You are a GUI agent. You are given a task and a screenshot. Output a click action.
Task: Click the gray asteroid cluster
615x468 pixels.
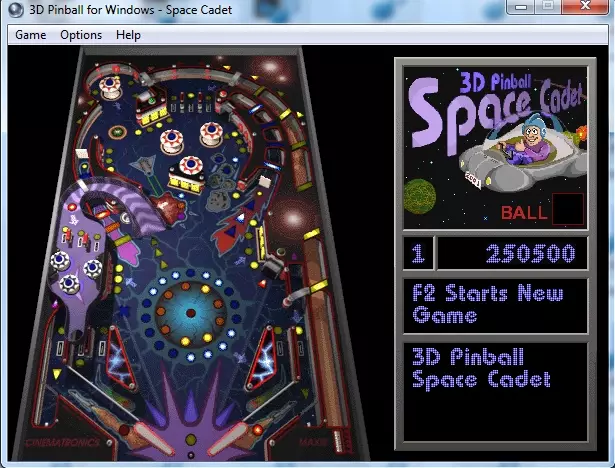point(220,184)
